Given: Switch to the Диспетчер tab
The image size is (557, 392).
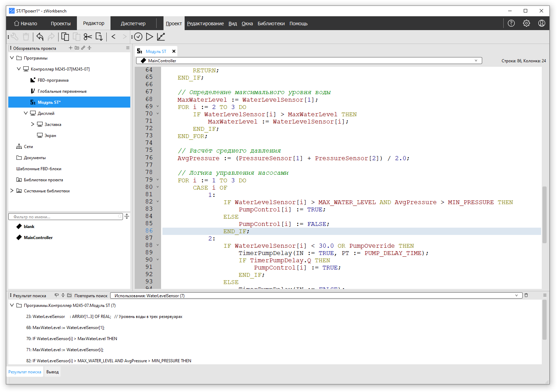Looking at the screenshot, I should coord(133,23).
